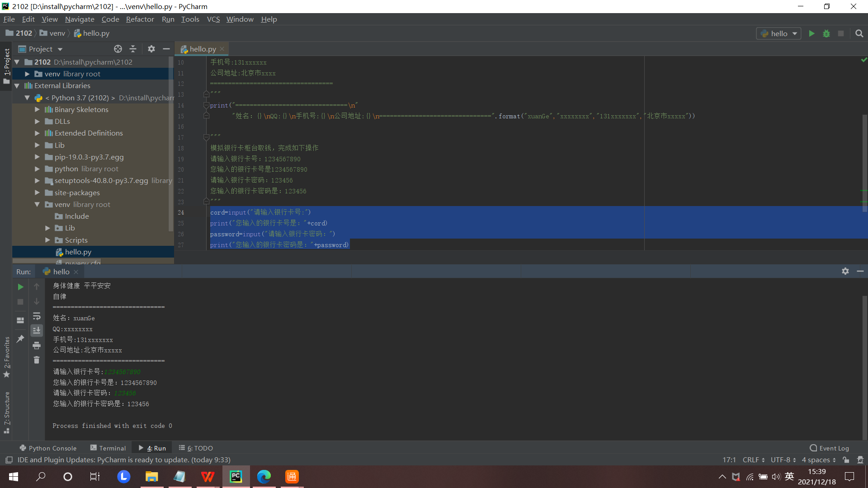Open the Refactor menu
The width and height of the screenshot is (868, 488).
tap(140, 19)
